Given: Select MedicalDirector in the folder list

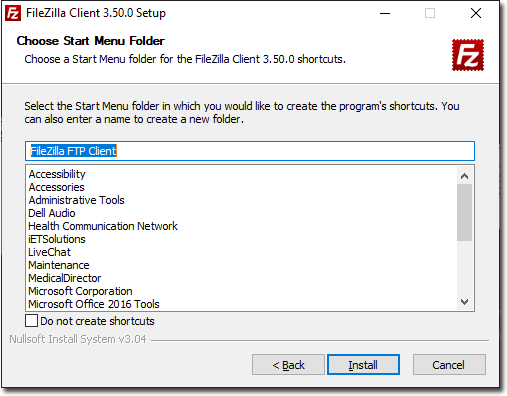Looking at the screenshot, I should click(65, 278).
